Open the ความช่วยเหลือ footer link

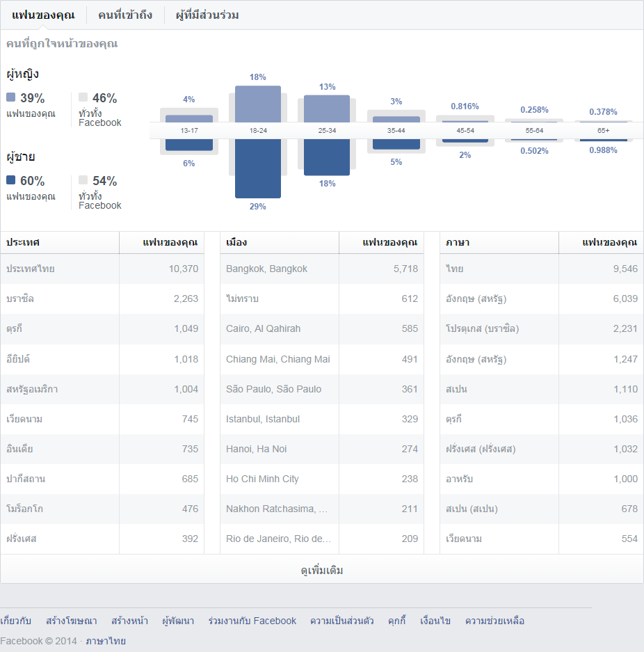pos(495,621)
